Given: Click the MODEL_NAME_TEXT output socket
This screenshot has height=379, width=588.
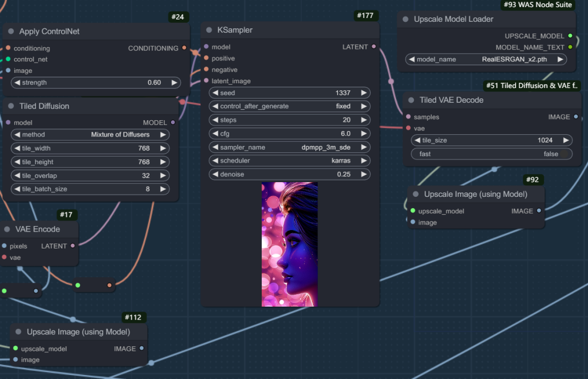Looking at the screenshot, I should click(570, 47).
